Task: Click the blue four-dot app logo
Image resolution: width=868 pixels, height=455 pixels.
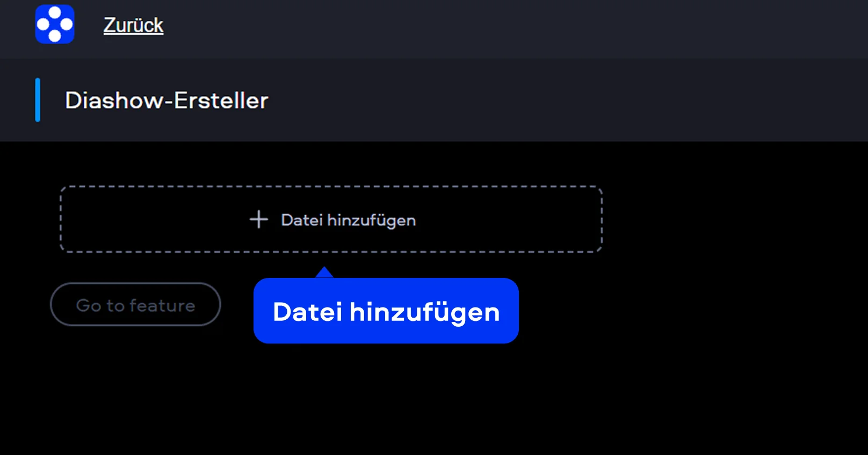Action: [55, 24]
